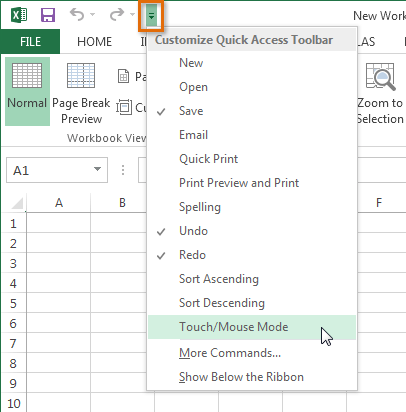Select row 3 header
The image size is (406, 412).
point(13,263)
